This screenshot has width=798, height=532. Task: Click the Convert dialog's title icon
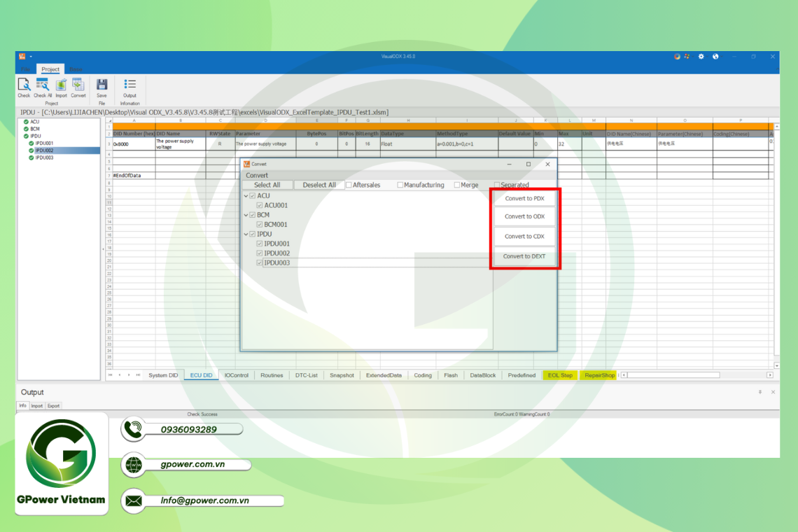(247, 164)
